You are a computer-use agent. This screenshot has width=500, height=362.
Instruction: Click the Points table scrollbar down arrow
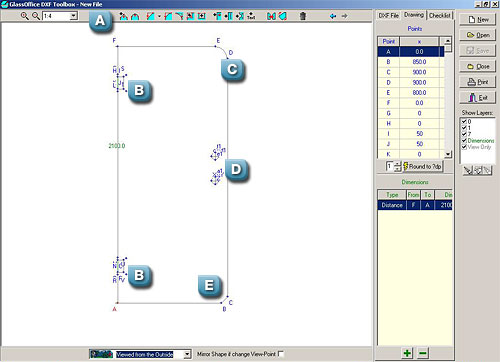pyautogui.click(x=448, y=154)
